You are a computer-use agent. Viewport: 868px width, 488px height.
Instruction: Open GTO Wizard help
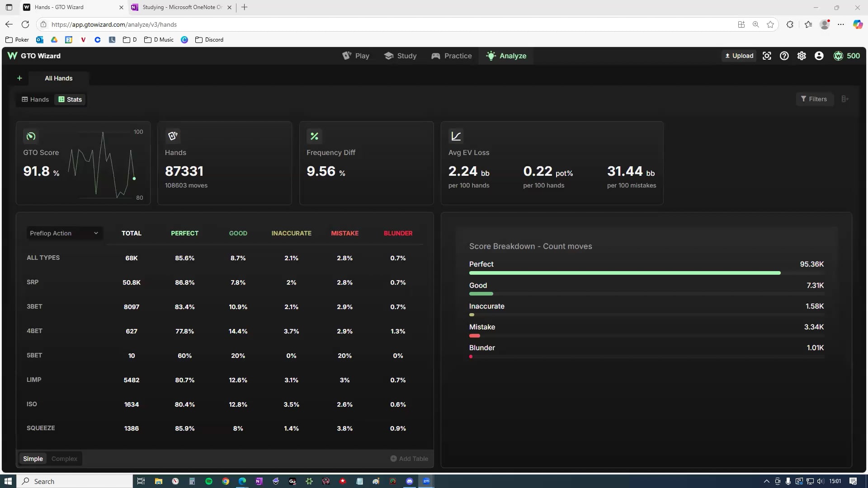pyautogui.click(x=784, y=56)
